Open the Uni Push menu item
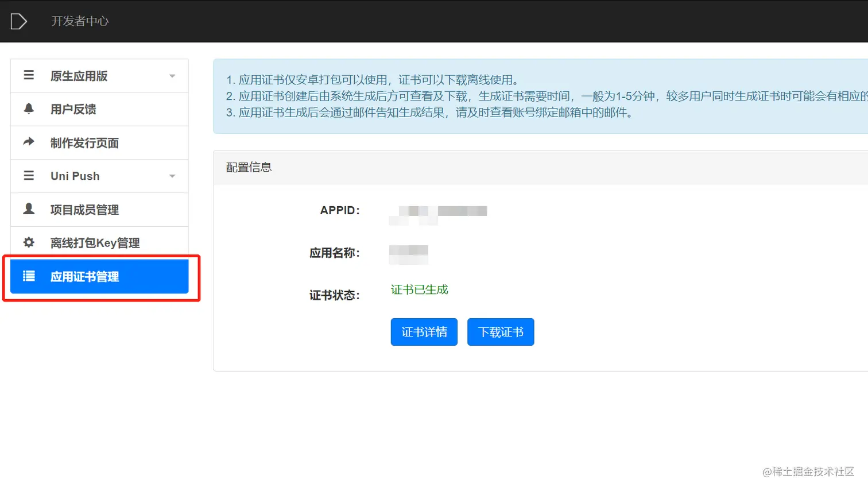868x491 pixels. pos(99,176)
